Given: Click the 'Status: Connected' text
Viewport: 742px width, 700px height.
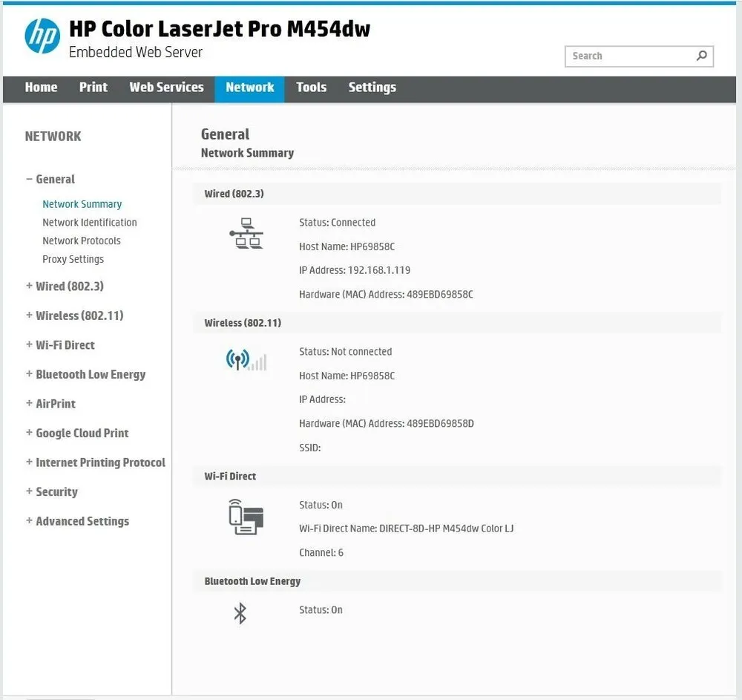Looking at the screenshot, I should point(337,223).
